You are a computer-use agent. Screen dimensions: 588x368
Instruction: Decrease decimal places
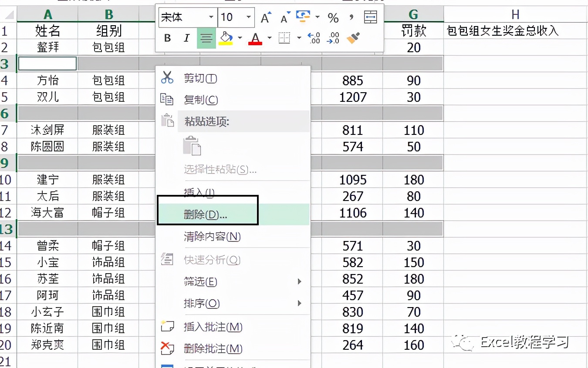333,38
